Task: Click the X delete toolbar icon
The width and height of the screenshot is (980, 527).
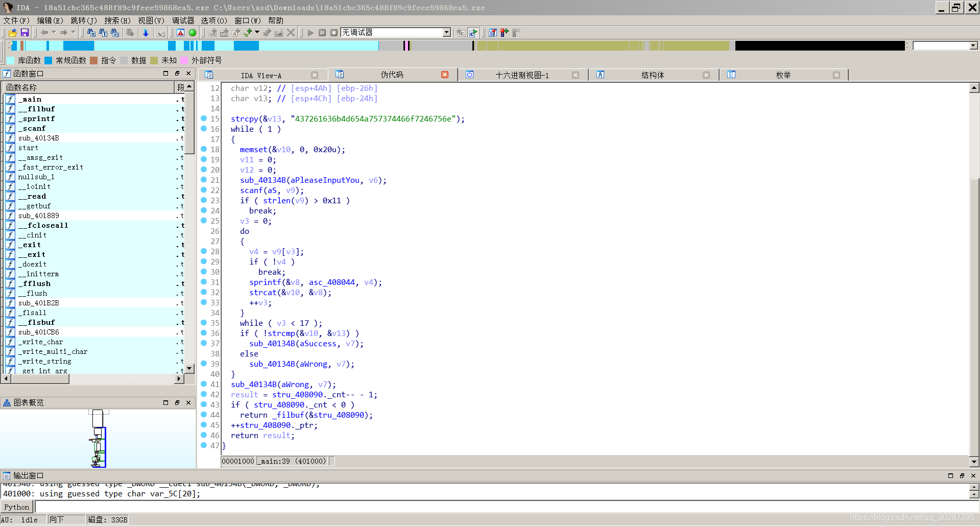Action: point(291,33)
